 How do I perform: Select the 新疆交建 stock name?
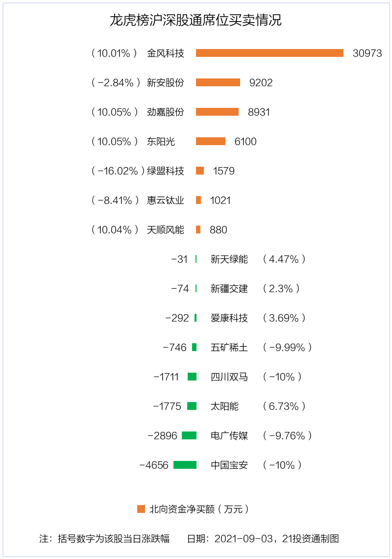pos(229,288)
